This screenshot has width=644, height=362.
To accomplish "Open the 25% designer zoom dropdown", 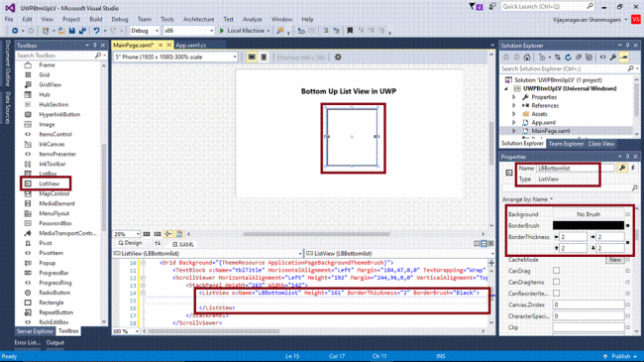I will coord(127,234).
